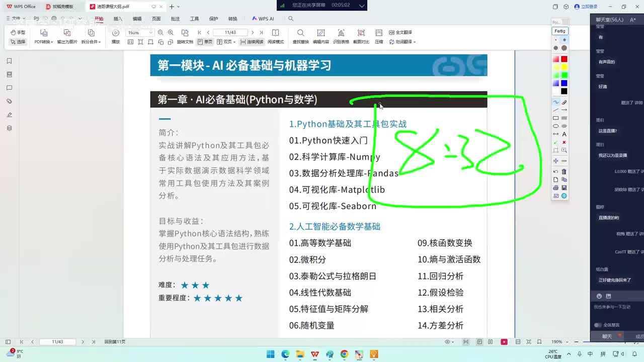Click the Fertig button
Screen dimensions: 644x362
pos(560,31)
